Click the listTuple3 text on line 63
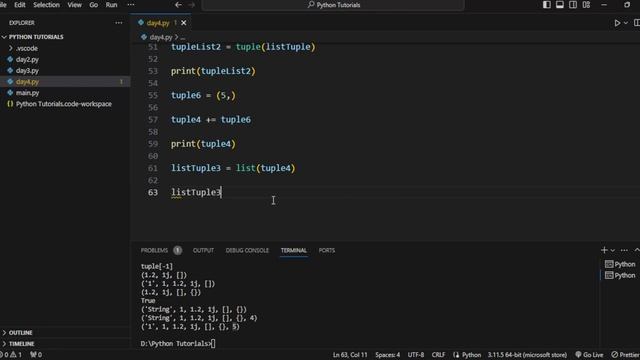Screen dimensions: 640x360 (x=196, y=192)
